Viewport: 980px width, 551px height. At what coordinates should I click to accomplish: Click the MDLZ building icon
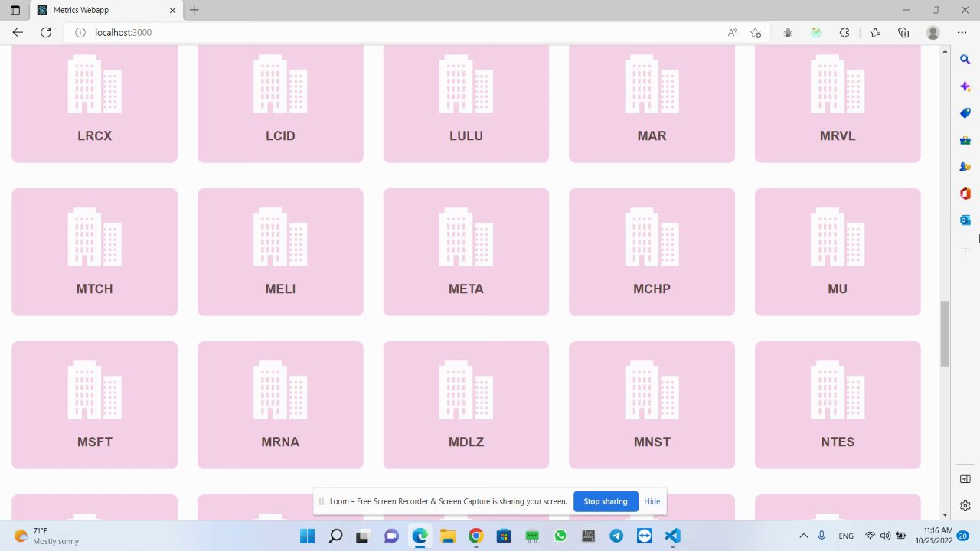(x=466, y=390)
